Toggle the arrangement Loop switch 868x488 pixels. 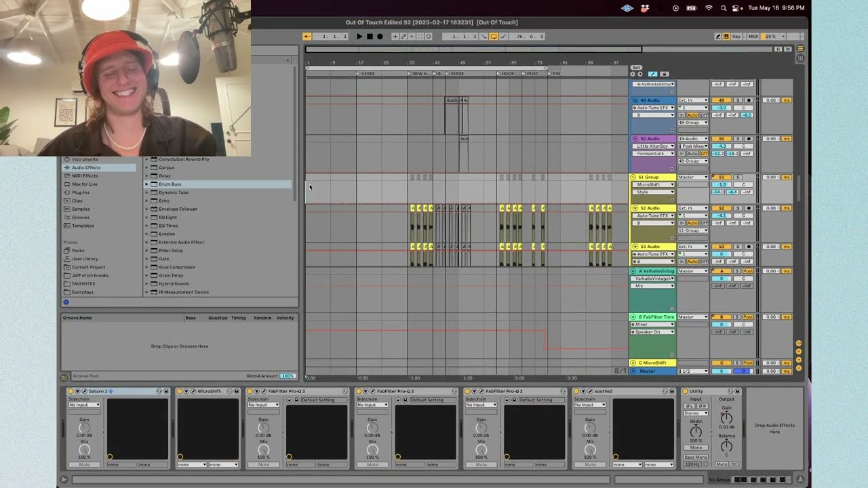click(x=493, y=37)
